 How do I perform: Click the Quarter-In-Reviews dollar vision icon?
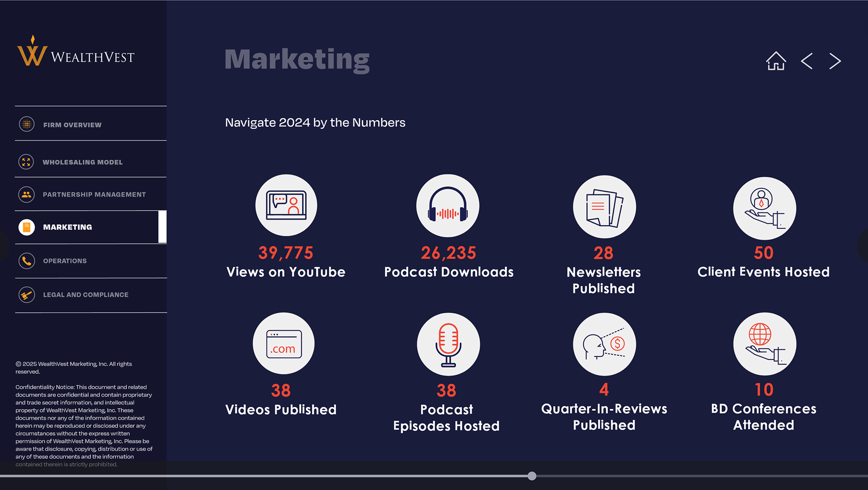604,344
